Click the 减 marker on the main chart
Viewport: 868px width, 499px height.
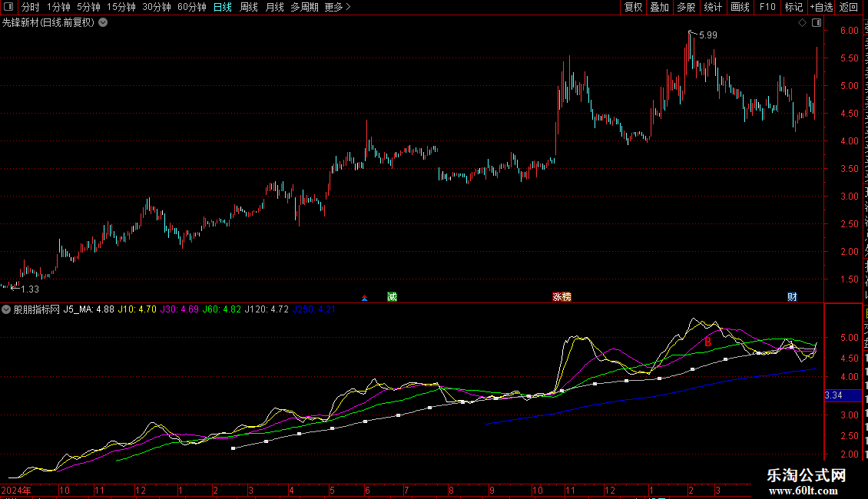click(392, 297)
